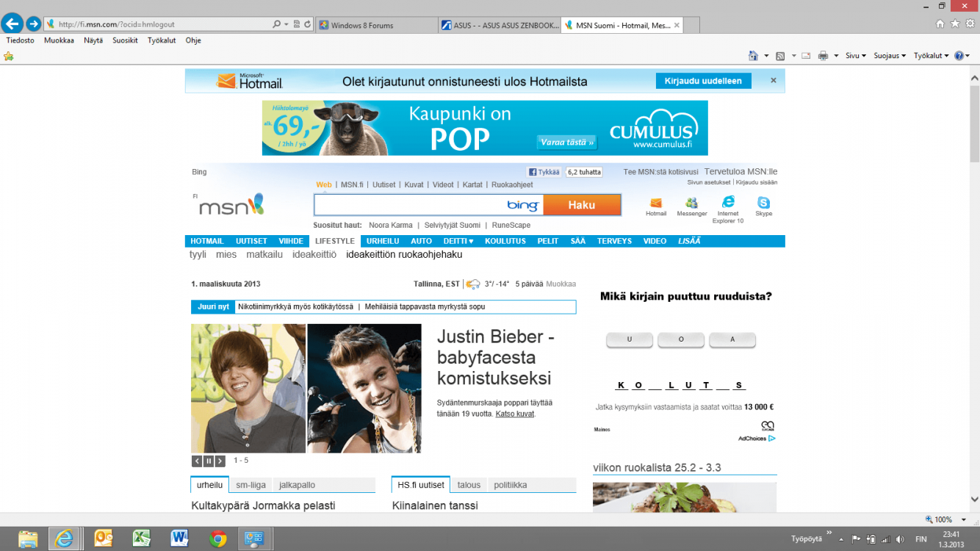Click the favorites star icon at top right
Viewport: 980px width, 551px height.
pyautogui.click(x=955, y=24)
